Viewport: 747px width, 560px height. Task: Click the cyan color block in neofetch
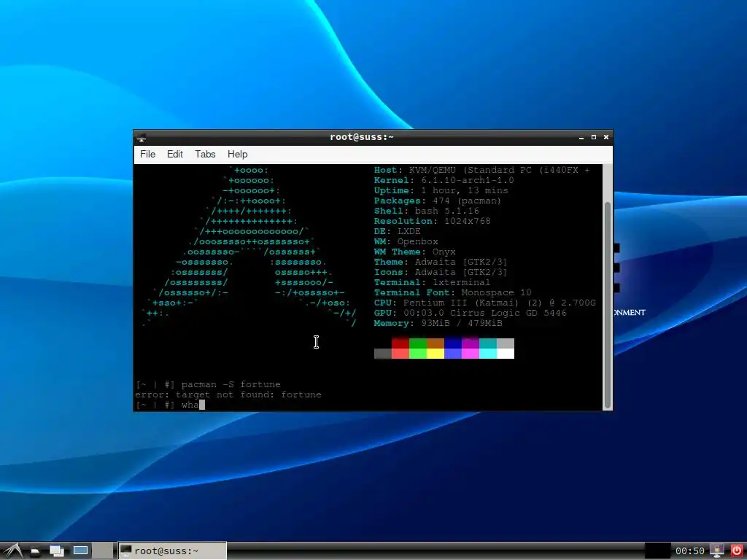[488, 343]
